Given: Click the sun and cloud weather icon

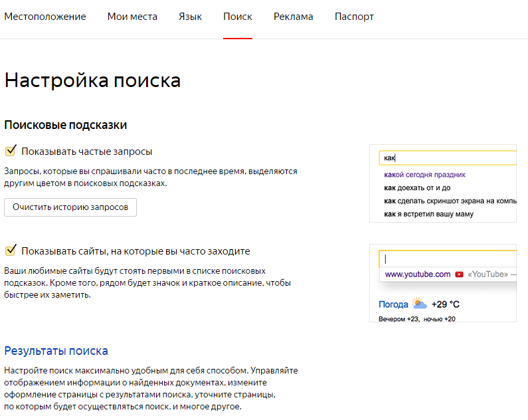Looking at the screenshot, I should point(419,304).
